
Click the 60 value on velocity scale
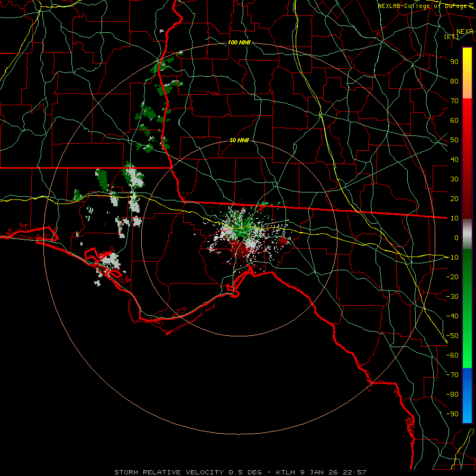pyautogui.click(x=454, y=121)
